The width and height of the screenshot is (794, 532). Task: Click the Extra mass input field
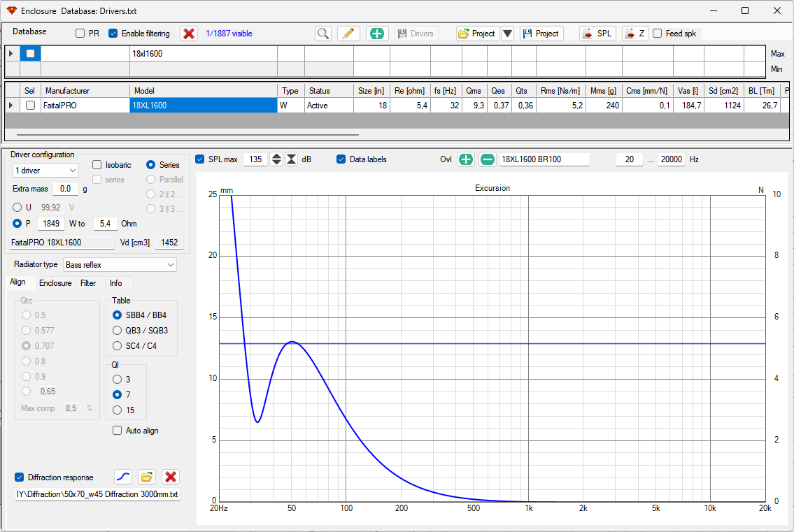[65, 189]
